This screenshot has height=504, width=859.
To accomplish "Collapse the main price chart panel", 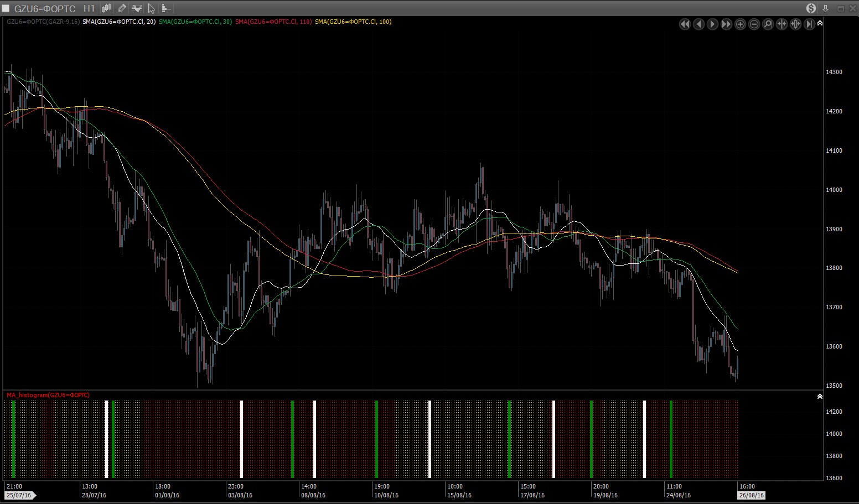I will (820, 23).
